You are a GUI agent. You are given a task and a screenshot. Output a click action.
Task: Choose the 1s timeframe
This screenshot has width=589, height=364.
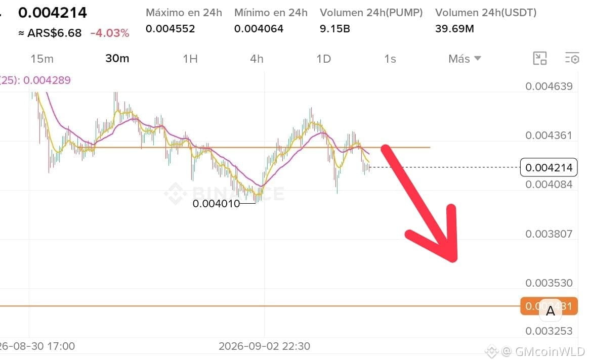click(390, 59)
